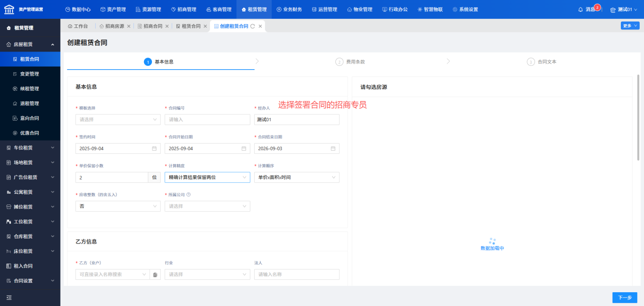Open the 计算顺序 dropdown
Viewport: 644px width, 306px height.
click(297, 177)
